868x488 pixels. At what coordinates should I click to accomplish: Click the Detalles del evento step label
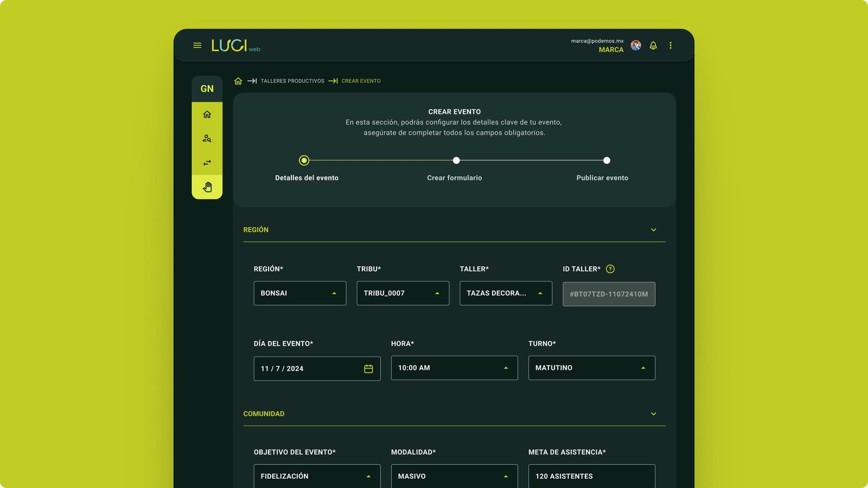(x=307, y=178)
